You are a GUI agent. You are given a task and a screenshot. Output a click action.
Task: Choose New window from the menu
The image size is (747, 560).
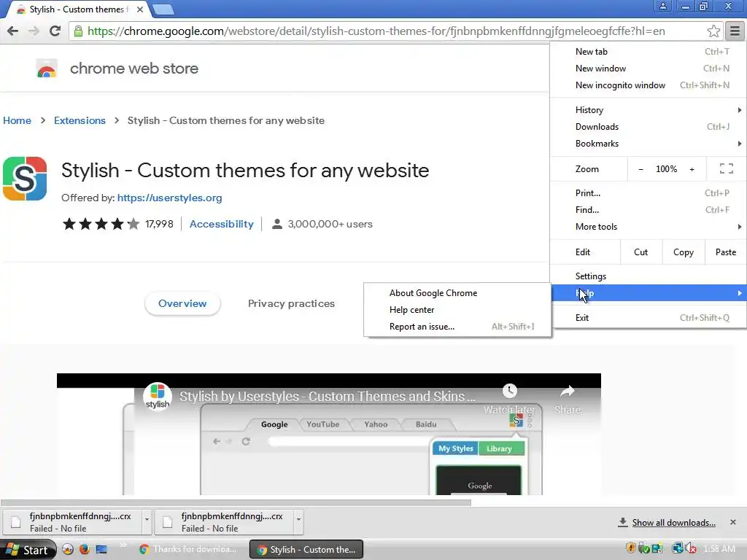(649, 69)
